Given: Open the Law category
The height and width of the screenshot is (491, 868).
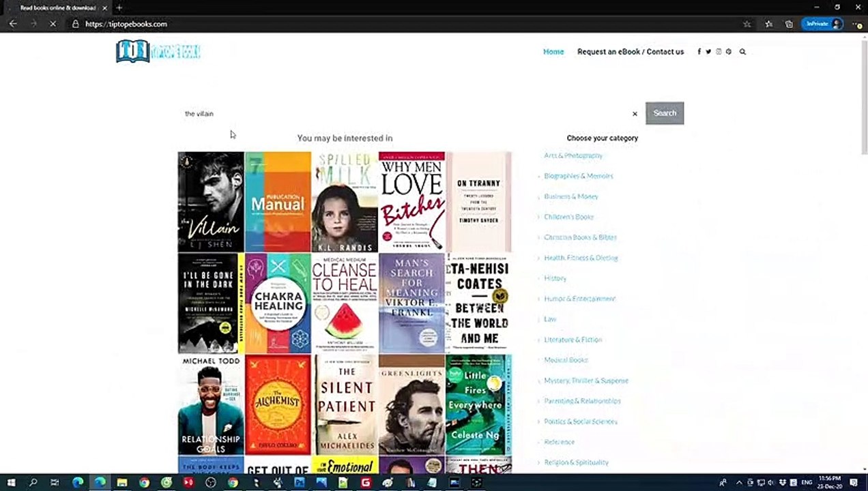Looking at the screenshot, I should (550, 319).
